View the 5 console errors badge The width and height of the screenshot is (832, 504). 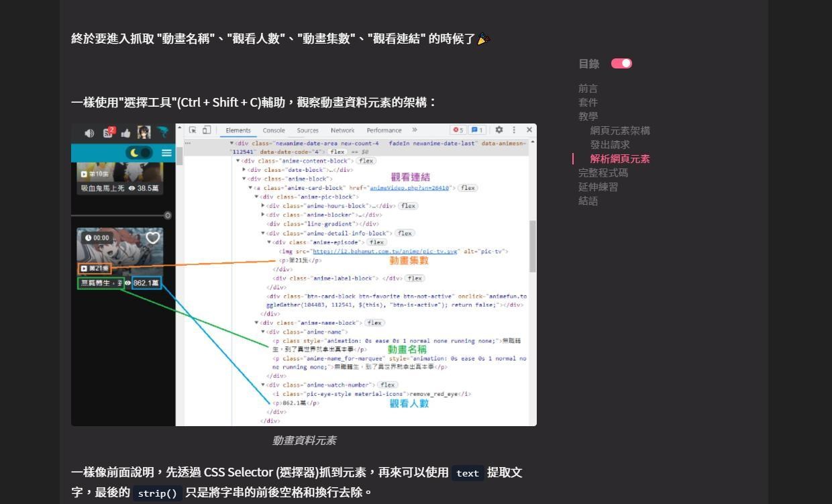458,130
